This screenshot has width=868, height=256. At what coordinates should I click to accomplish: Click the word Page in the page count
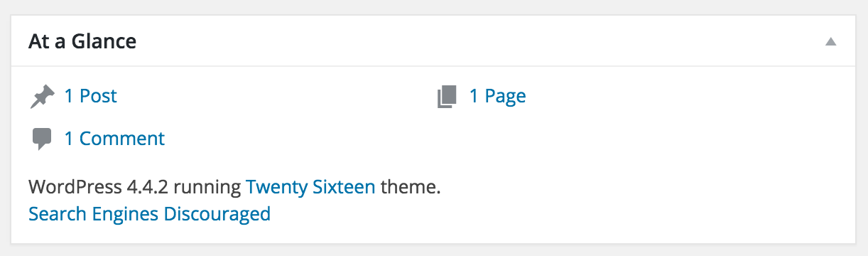506,97
